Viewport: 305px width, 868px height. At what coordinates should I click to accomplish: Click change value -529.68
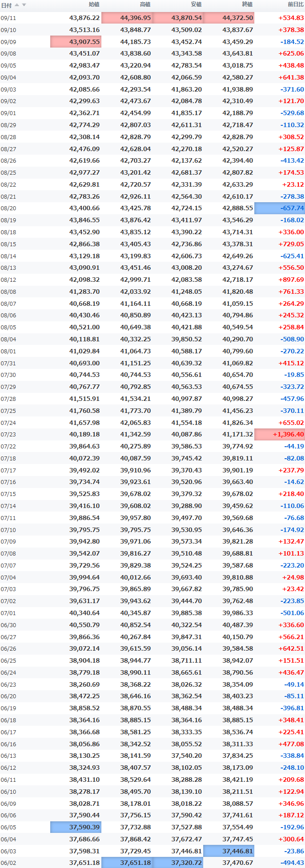click(292, 113)
